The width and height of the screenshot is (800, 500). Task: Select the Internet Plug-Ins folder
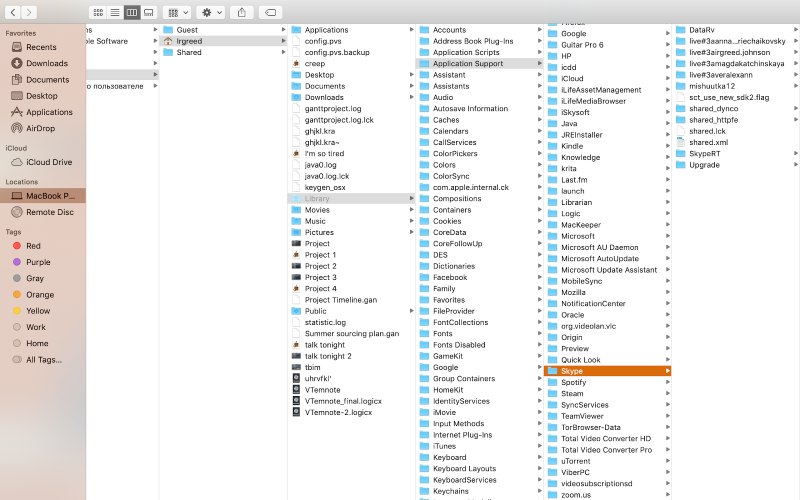click(x=462, y=435)
